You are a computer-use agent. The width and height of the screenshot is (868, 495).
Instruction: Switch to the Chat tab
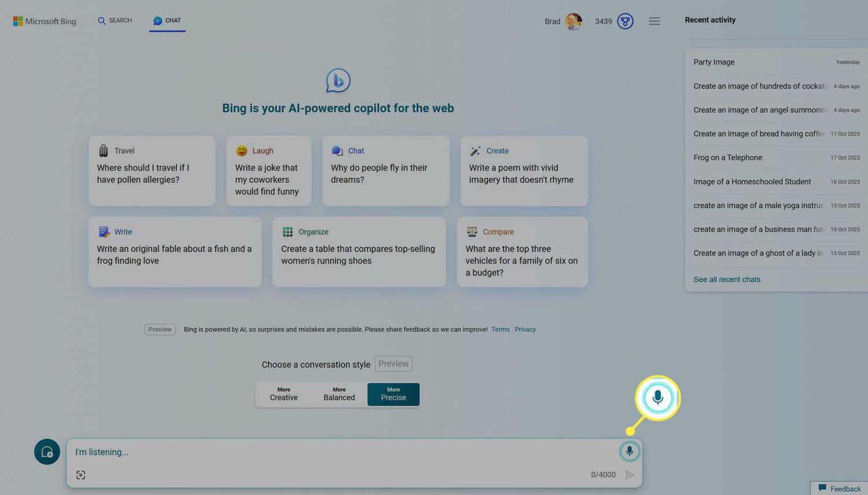pos(167,21)
